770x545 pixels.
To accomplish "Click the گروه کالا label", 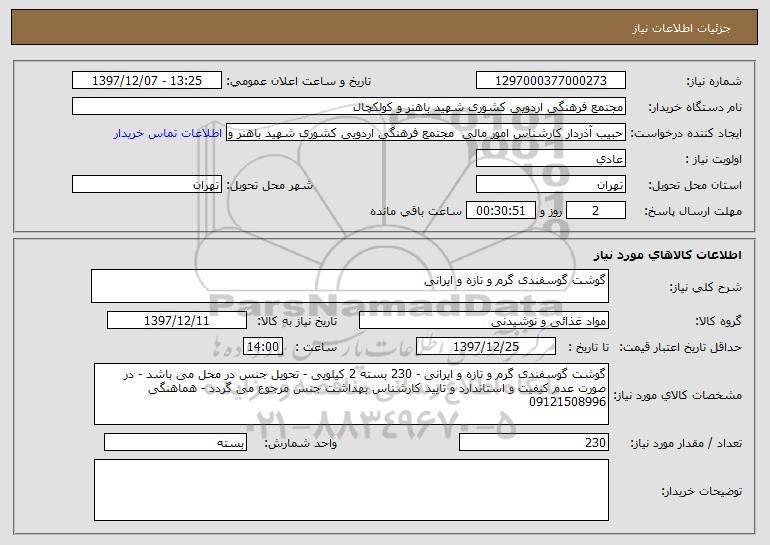I will click(718, 322).
